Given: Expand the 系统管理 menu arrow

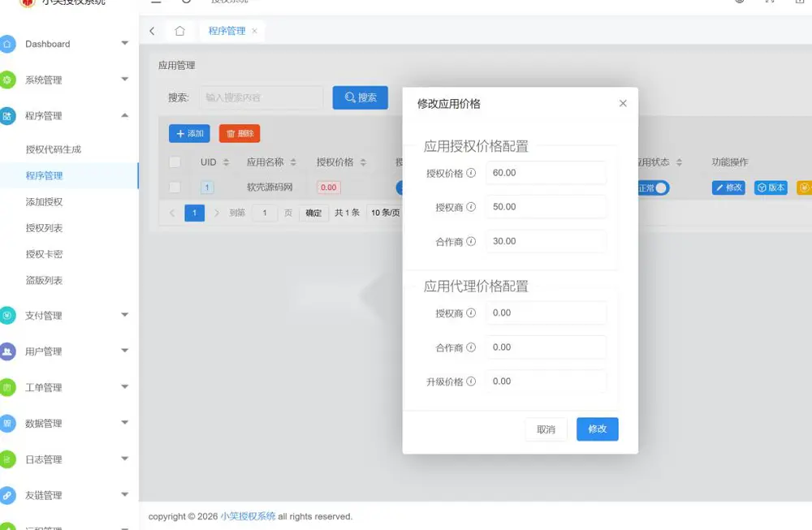Looking at the screenshot, I should click(x=125, y=80).
